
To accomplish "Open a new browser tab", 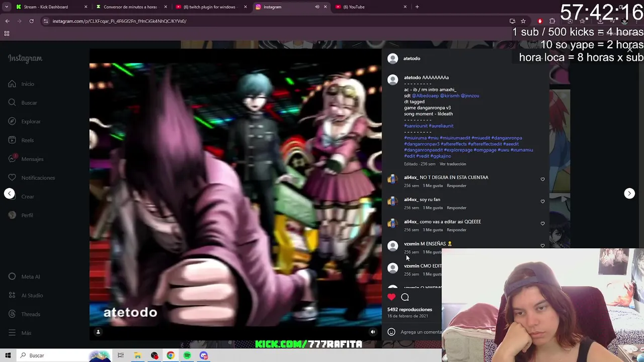I will pyautogui.click(x=417, y=7).
